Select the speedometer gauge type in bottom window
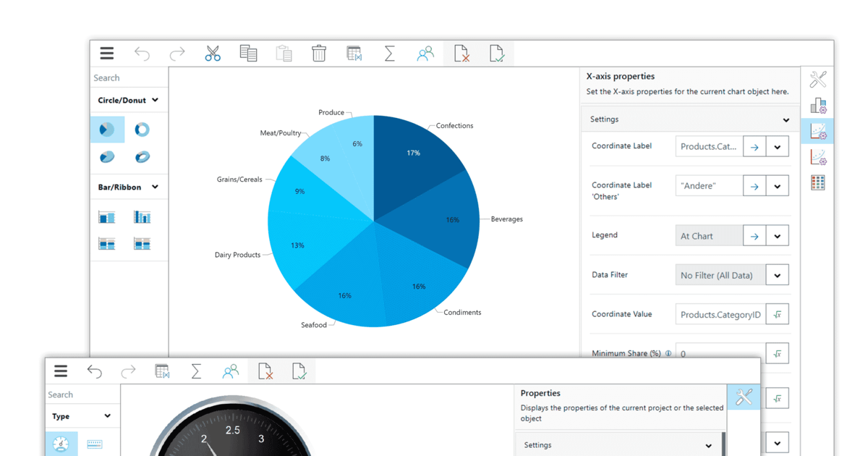This screenshot has height=456, width=868. tap(61, 444)
